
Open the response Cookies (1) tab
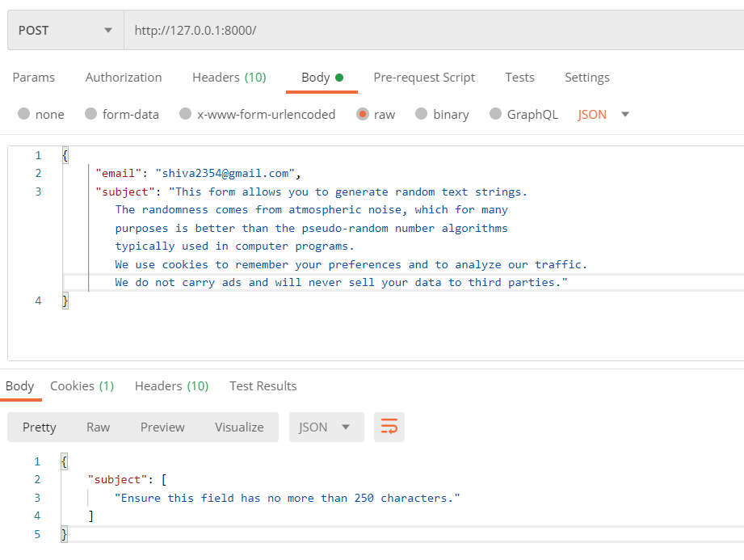click(82, 385)
